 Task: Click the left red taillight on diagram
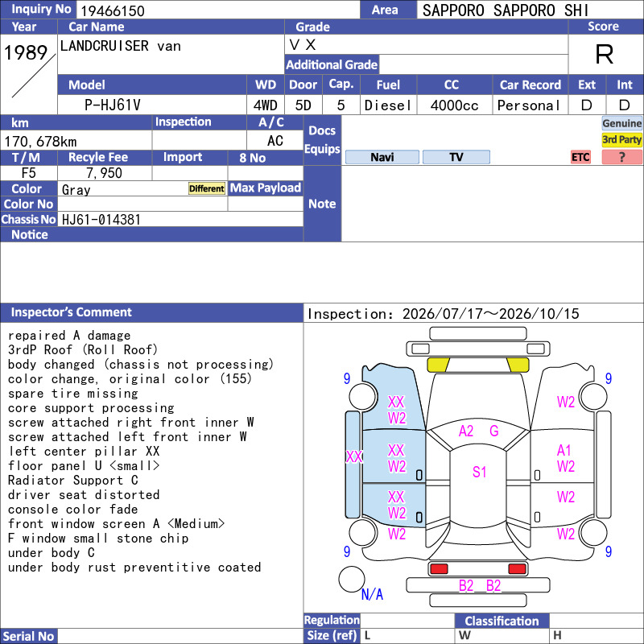coord(439,569)
